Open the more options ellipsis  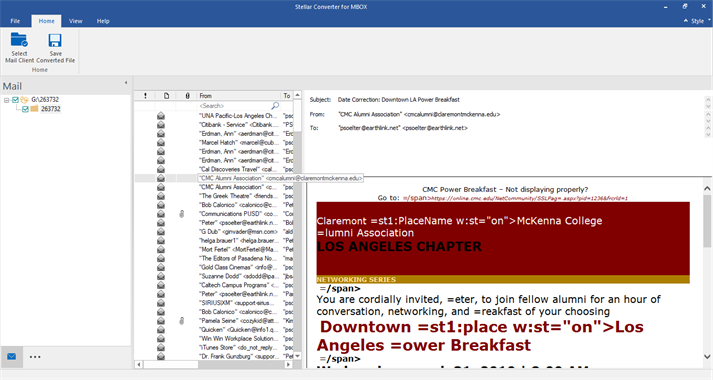point(35,357)
